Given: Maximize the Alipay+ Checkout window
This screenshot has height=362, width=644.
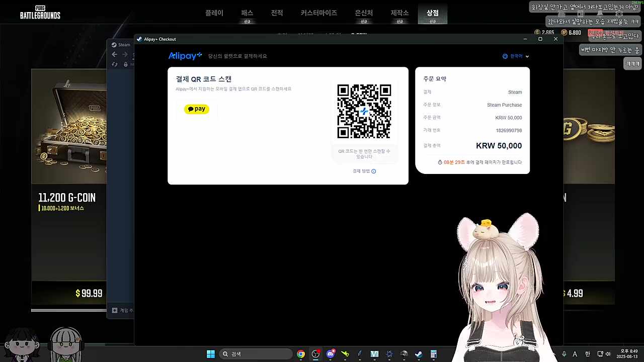Looking at the screenshot, I should click(x=540, y=39).
